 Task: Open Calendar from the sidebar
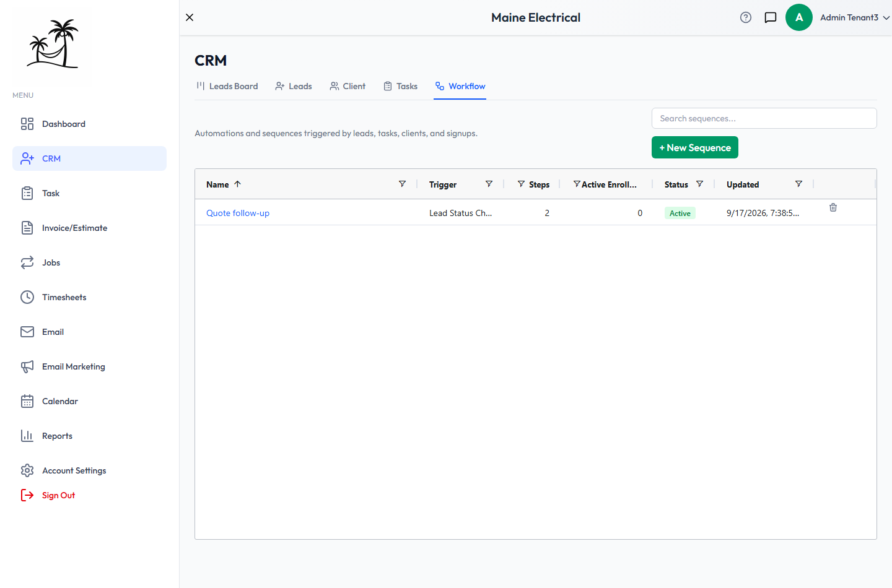pos(89,401)
